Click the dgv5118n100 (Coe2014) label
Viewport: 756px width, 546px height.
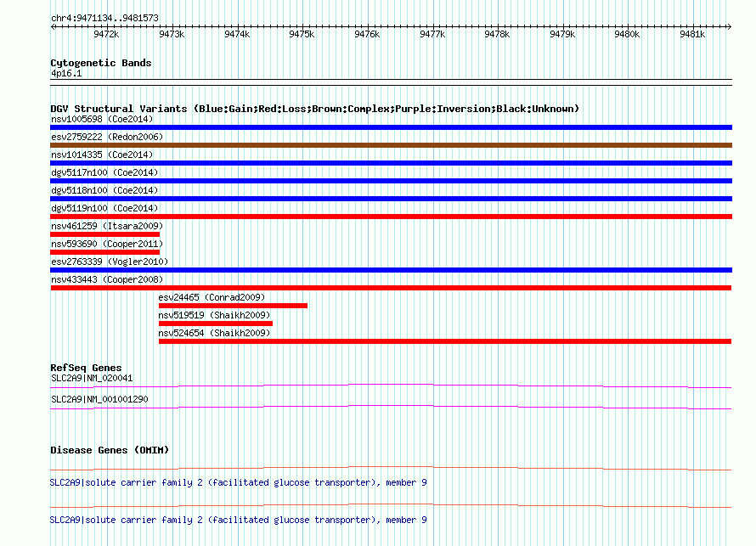[104, 190]
